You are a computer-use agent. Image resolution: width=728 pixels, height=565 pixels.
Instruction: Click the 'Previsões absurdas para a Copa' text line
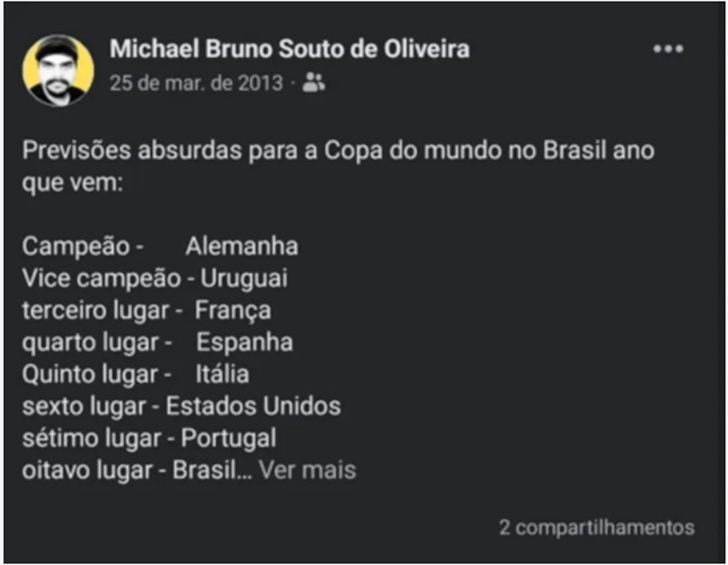click(338, 150)
